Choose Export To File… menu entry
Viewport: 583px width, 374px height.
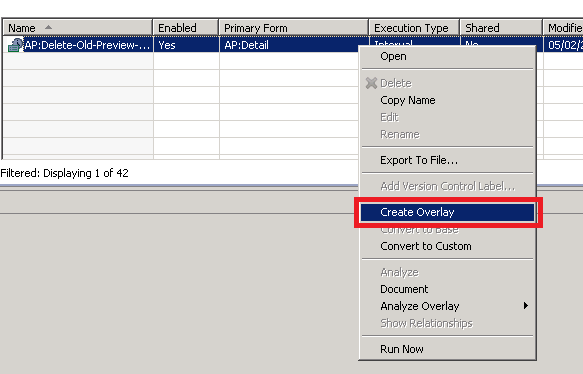[419, 160]
